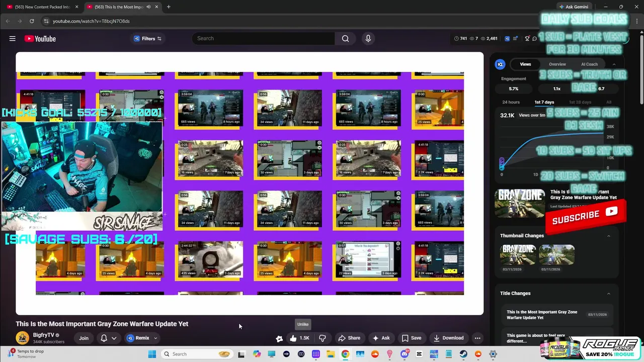The image size is (644, 362).
Task: Open Chrome from taskbar
Action: pyautogui.click(x=345, y=354)
